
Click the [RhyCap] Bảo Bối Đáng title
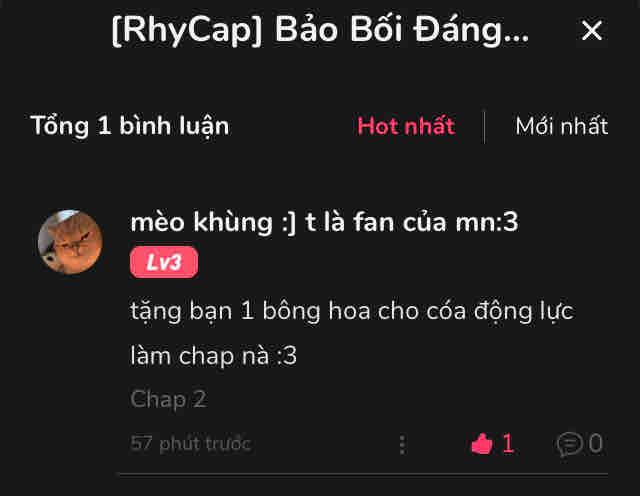[x=320, y=31]
